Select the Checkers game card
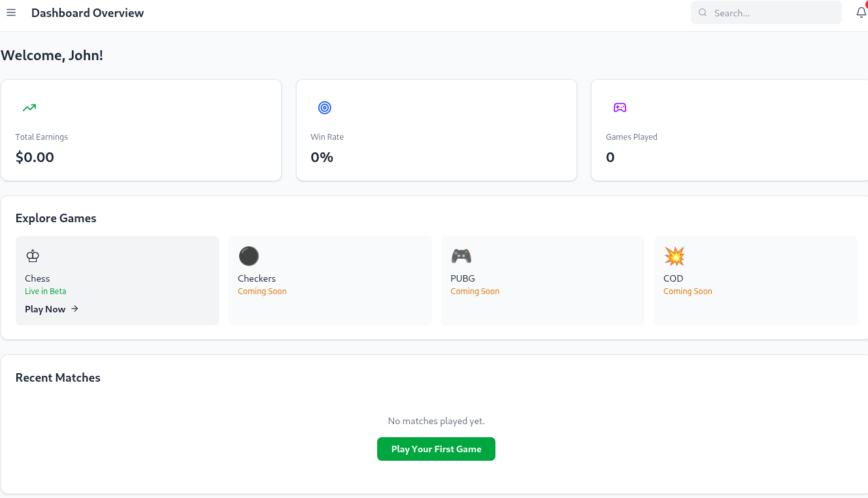Viewport: 868px width, 498px height. [x=329, y=280]
